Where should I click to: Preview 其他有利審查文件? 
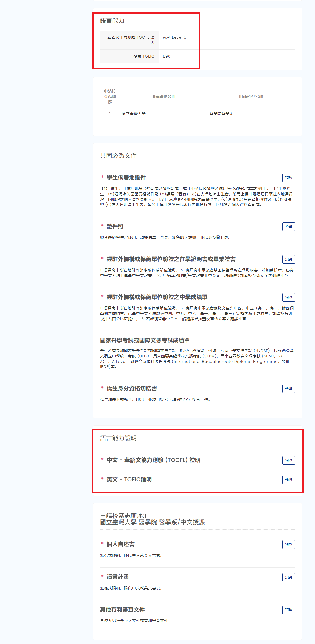[x=289, y=610]
